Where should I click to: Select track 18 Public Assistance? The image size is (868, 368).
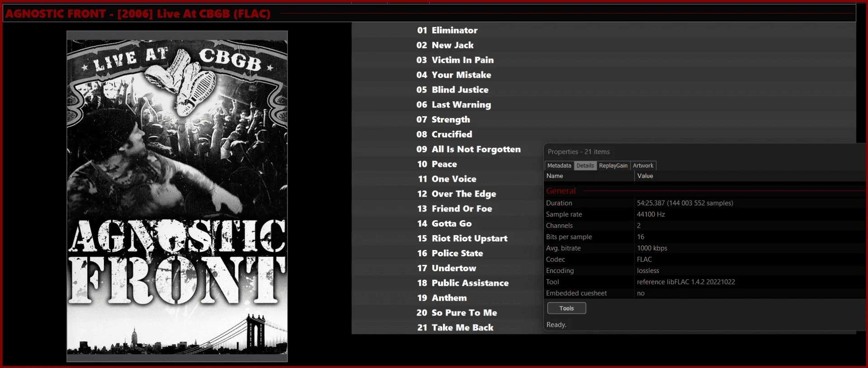click(463, 283)
